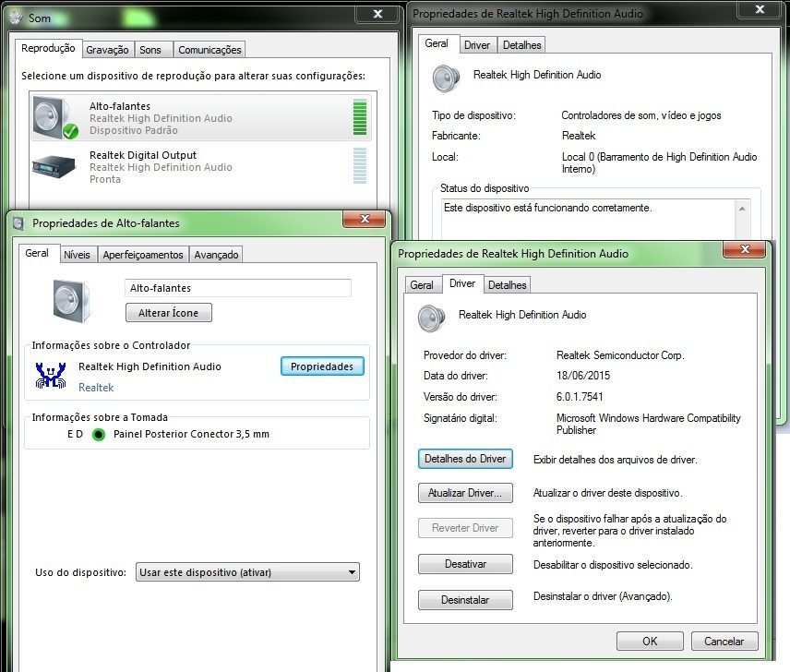The width and height of the screenshot is (790, 672).
Task: Click the Propriedades controller button
Action: pyautogui.click(x=322, y=366)
